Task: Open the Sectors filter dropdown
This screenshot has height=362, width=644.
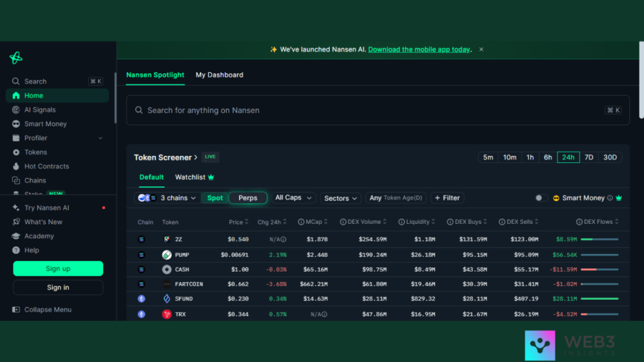Action: (341, 198)
